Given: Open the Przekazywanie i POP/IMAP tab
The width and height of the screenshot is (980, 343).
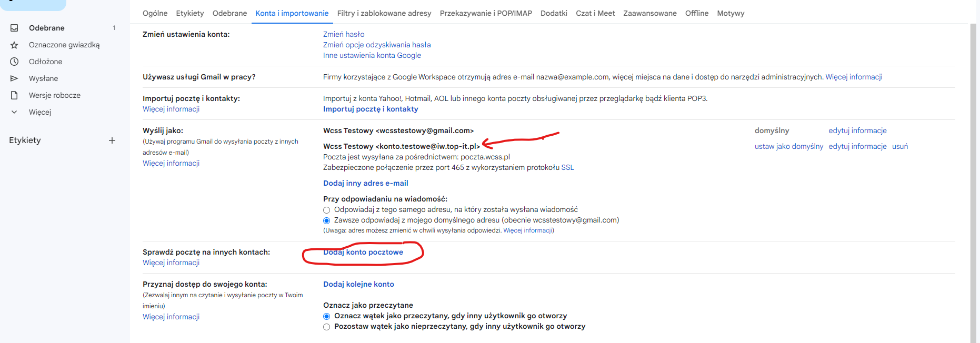Looking at the screenshot, I should pos(486,13).
